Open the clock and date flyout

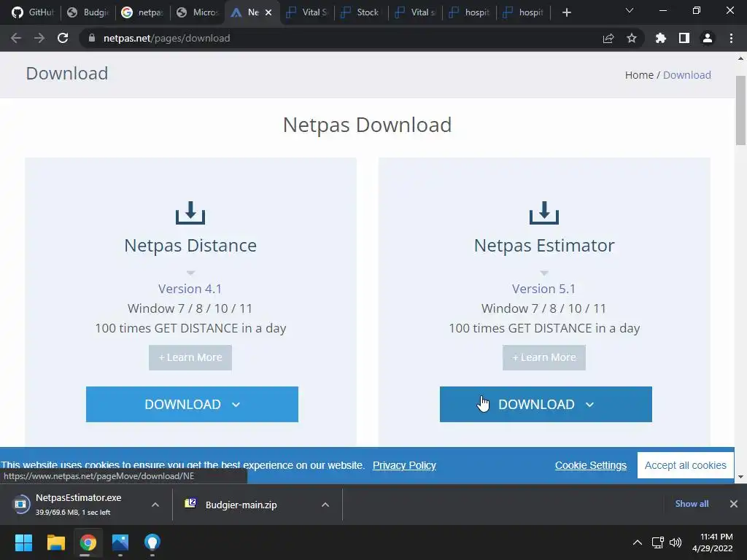pyautogui.click(x=713, y=542)
